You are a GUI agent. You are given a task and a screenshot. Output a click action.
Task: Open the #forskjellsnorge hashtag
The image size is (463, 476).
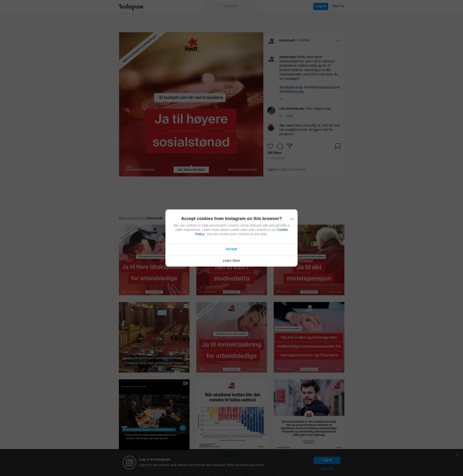pyautogui.click(x=291, y=87)
